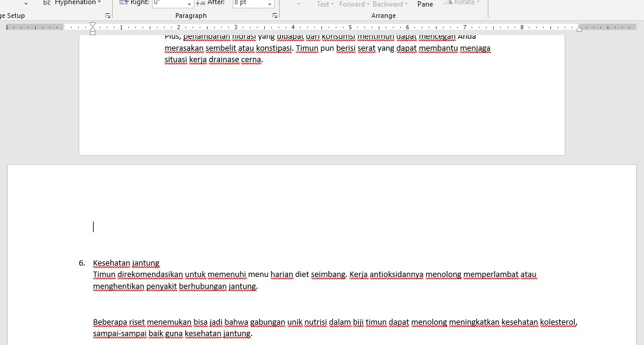Screen dimensions: 644x345
Task: Click the Right indent icon
Action: coord(123,3)
